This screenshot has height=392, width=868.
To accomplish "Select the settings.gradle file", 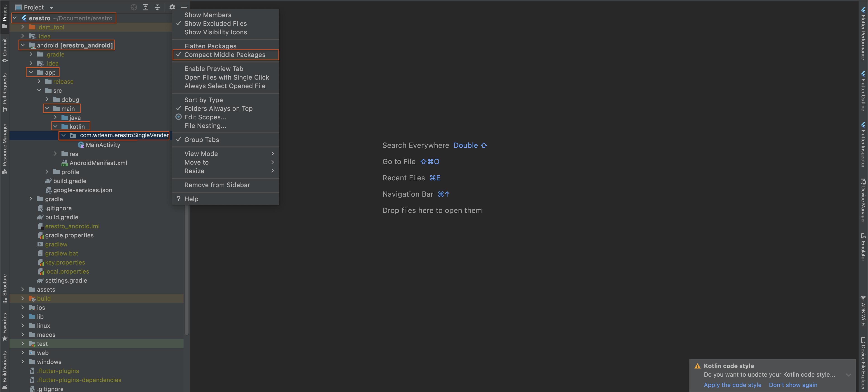I will [x=62, y=280].
